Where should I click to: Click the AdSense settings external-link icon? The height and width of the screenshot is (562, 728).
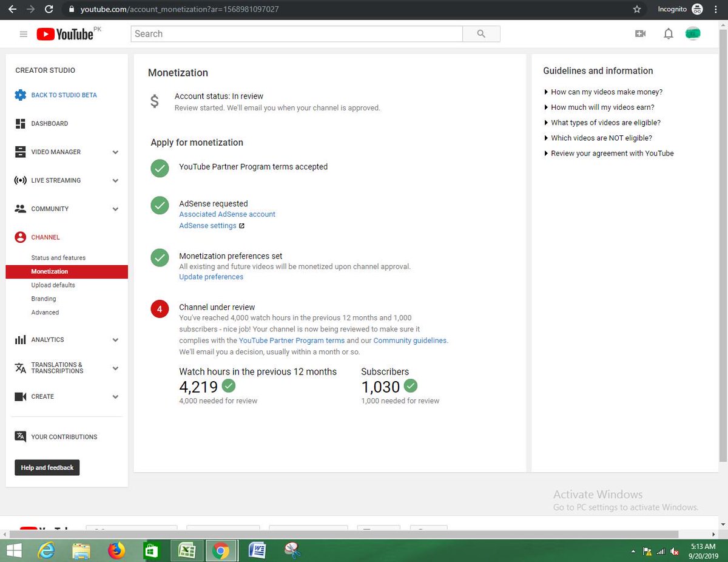click(241, 226)
